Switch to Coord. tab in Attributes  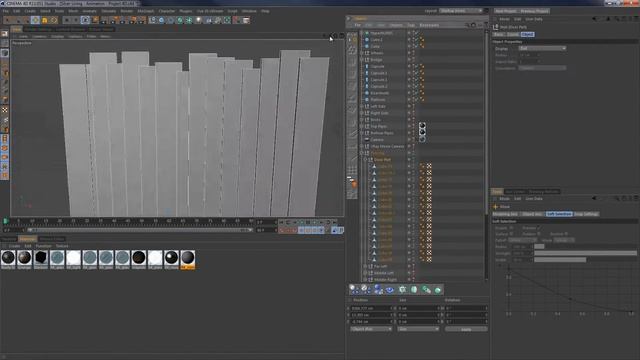513,35
